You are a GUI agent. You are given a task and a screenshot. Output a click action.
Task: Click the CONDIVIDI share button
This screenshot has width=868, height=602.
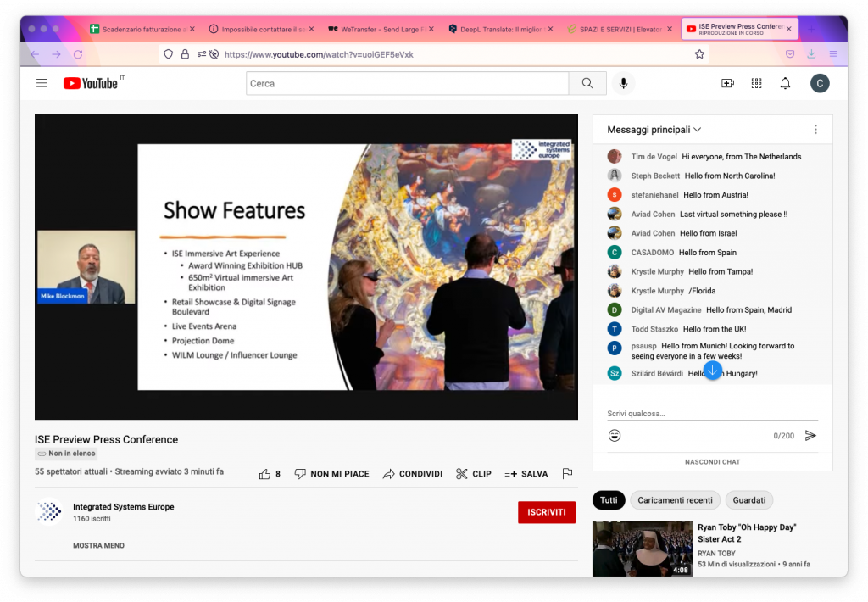413,474
